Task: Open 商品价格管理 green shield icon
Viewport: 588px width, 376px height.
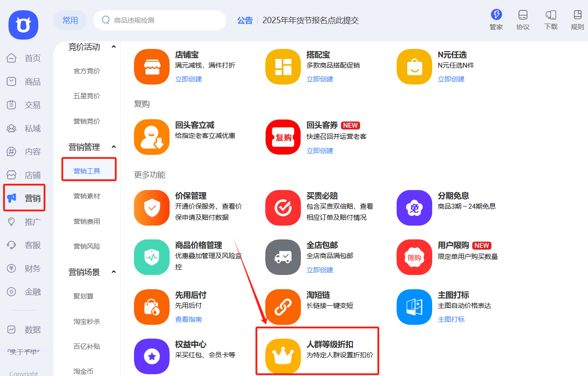Action: (152, 257)
